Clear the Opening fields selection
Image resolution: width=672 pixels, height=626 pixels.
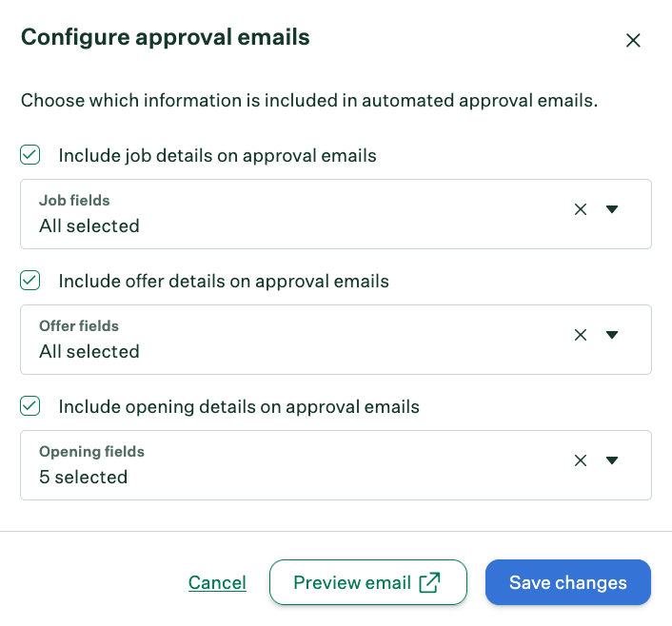pyautogui.click(x=581, y=460)
